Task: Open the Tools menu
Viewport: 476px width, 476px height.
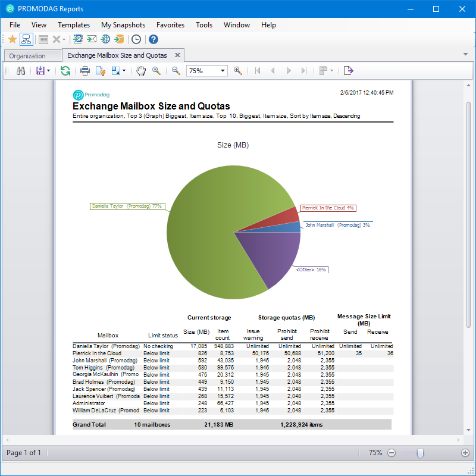Action: coord(204,25)
